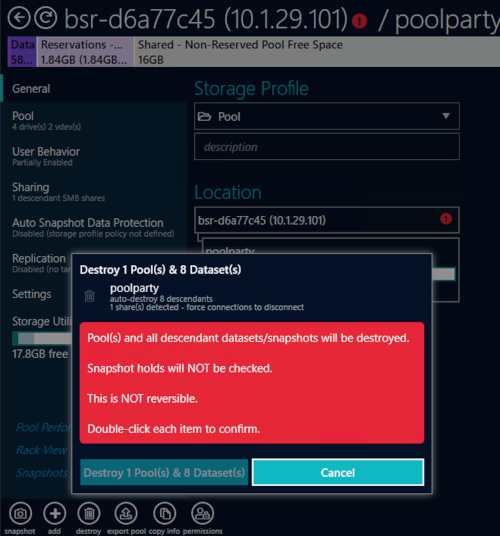Click the 17.8GB free text
The height and width of the screenshot is (536, 500).
pos(40,354)
